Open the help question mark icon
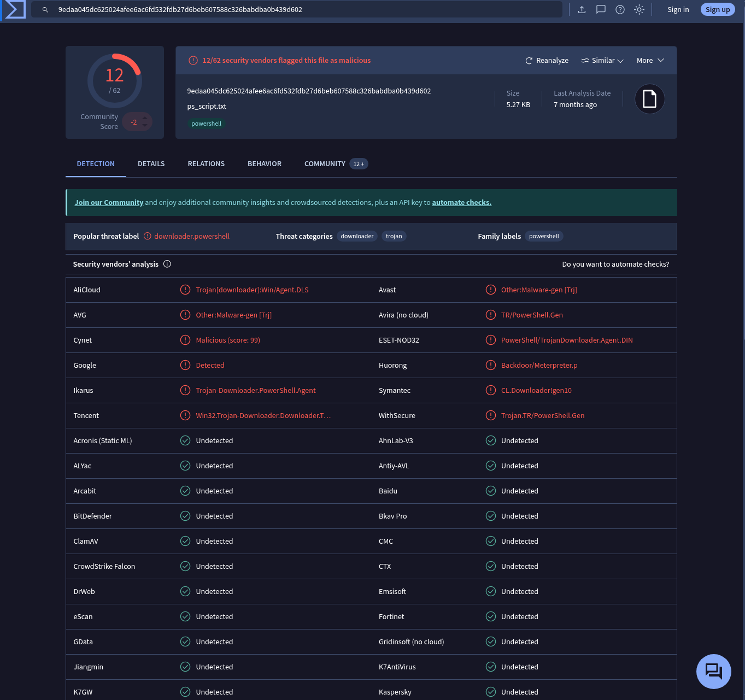Viewport: 745px width, 700px height. 620,9
